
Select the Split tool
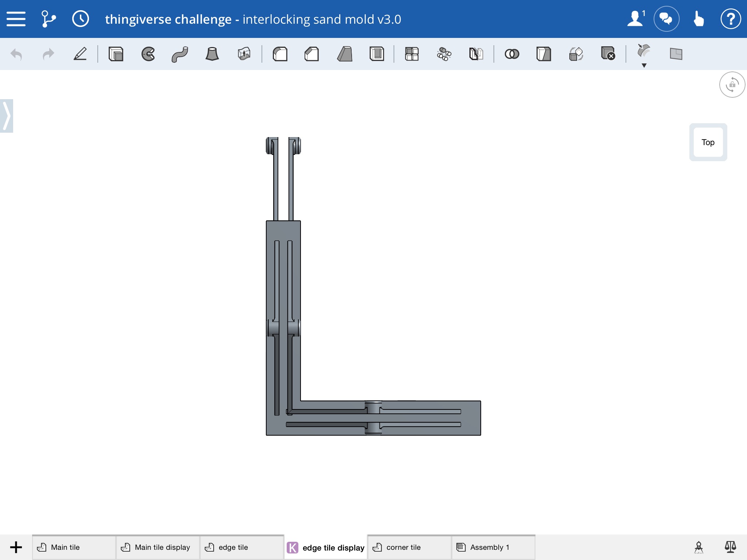544,54
